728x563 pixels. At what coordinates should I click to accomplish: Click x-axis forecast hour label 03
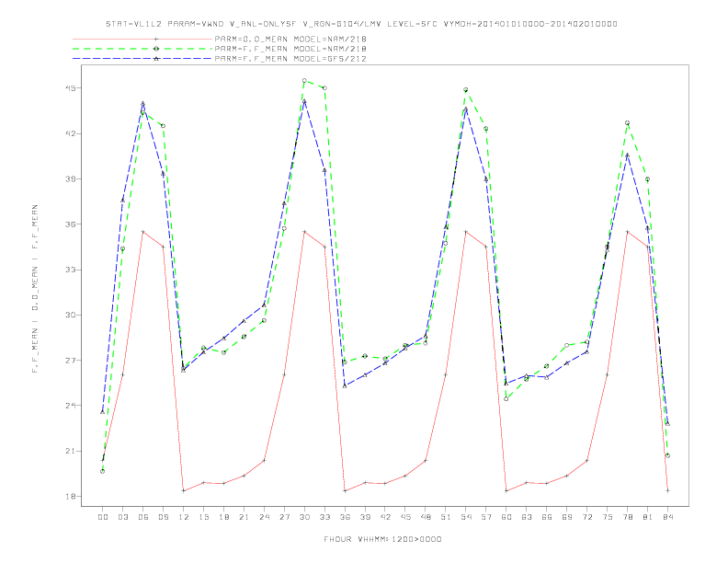tap(122, 517)
